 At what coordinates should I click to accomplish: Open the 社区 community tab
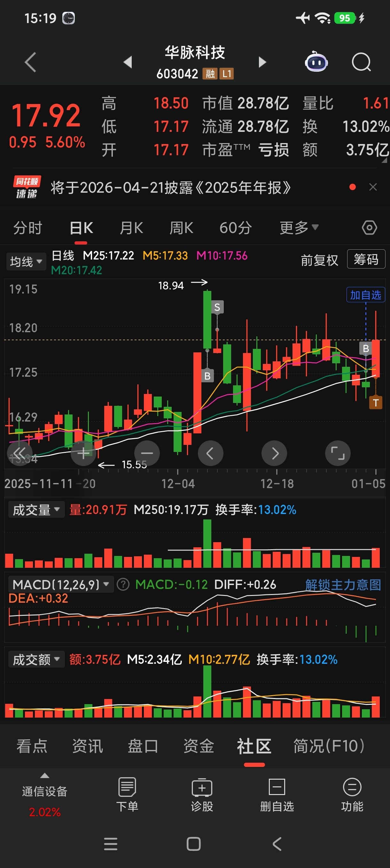[x=254, y=746]
